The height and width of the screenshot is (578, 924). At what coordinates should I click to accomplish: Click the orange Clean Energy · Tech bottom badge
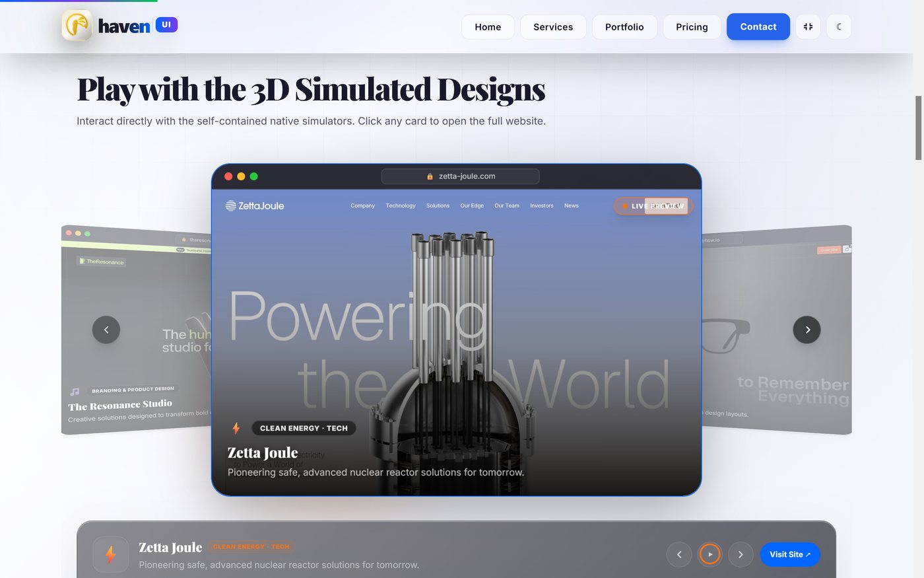[x=251, y=546]
